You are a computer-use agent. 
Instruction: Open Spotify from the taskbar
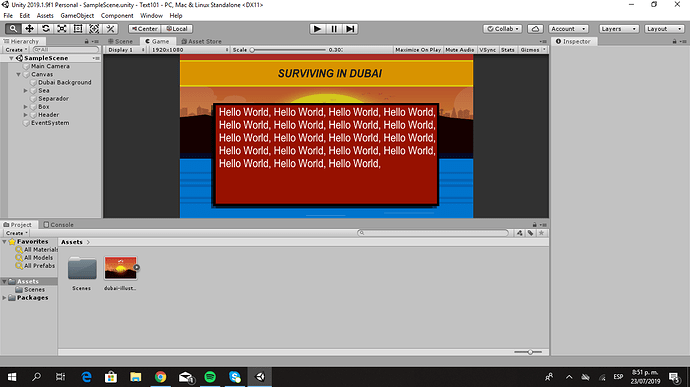[210, 377]
